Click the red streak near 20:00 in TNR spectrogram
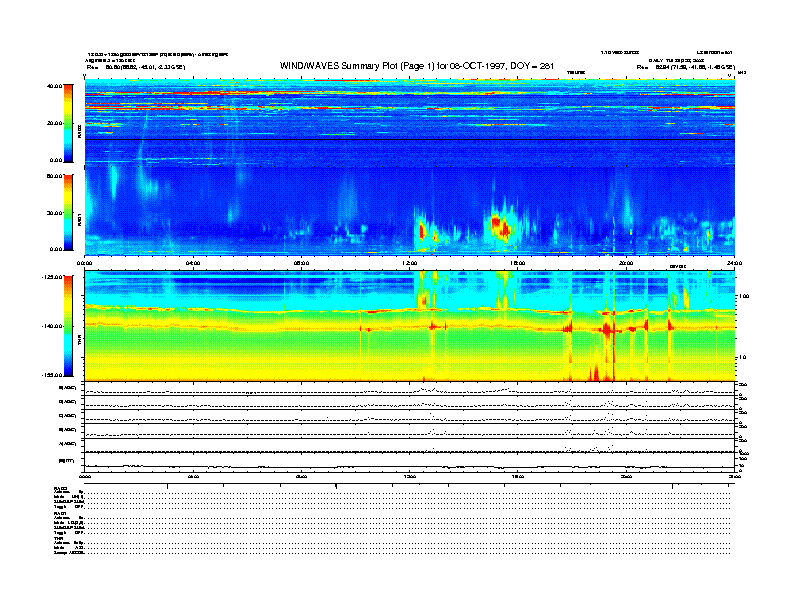Viewport: 792px width, 612px height. click(x=614, y=348)
